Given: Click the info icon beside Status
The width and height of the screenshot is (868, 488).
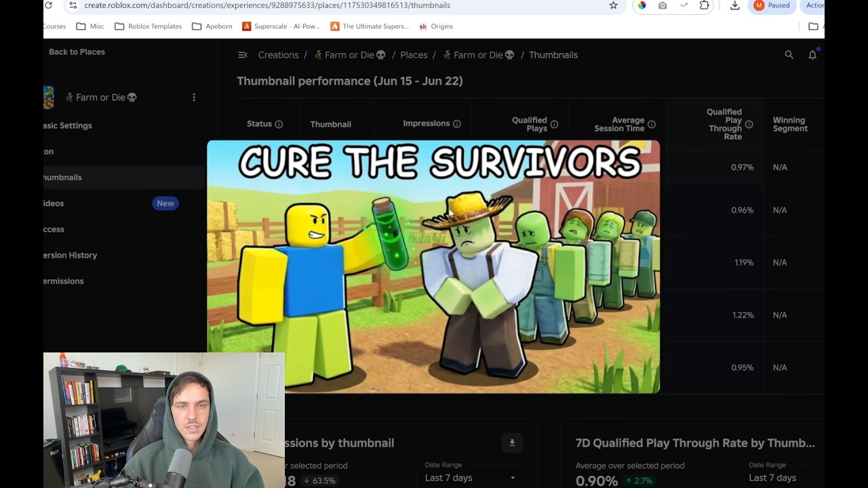Looking at the screenshot, I should coord(279,124).
